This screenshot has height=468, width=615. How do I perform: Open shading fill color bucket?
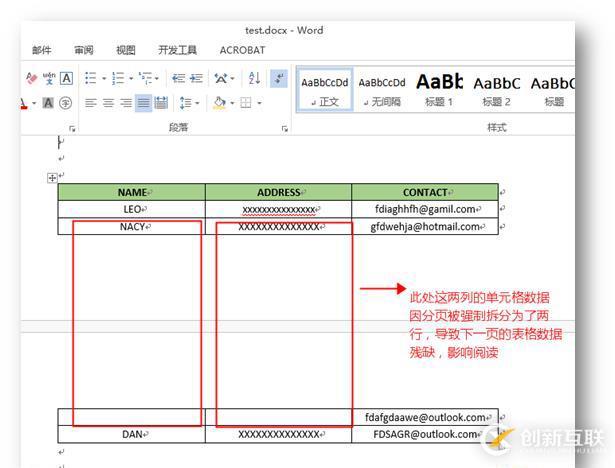coord(219,103)
